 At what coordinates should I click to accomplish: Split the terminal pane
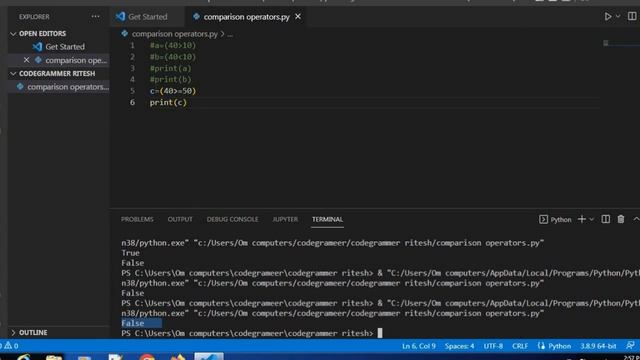[x=606, y=219]
